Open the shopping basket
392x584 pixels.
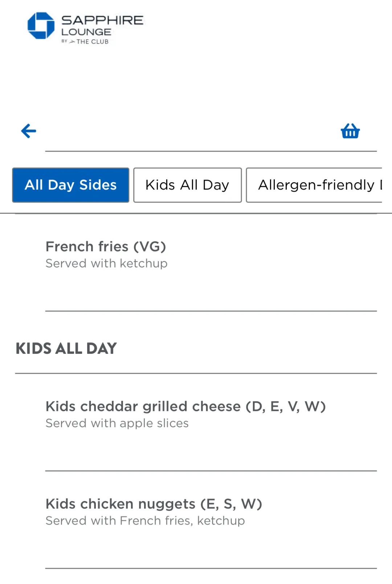point(350,131)
